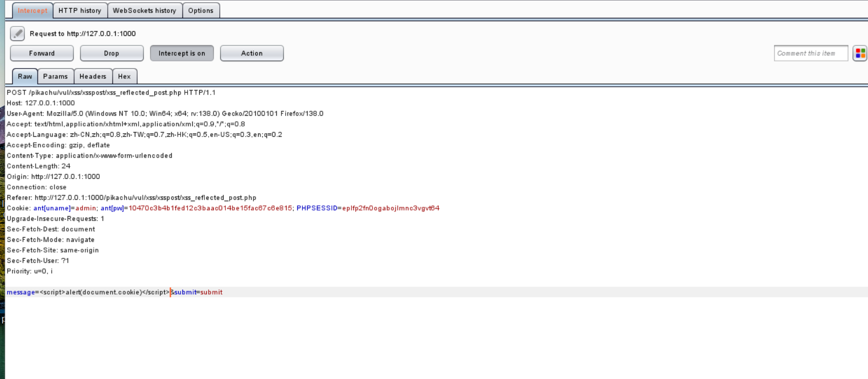The width and height of the screenshot is (868, 379).
Task: Switch to the Params view tab
Action: [56, 76]
